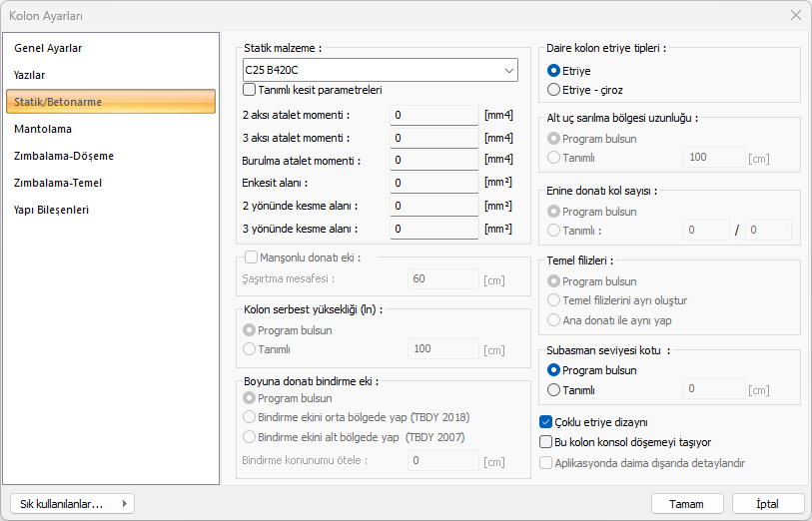Uncheck Çoklu etriye dizaynı checkbox
The width and height of the screenshot is (812, 521).
pyautogui.click(x=546, y=422)
